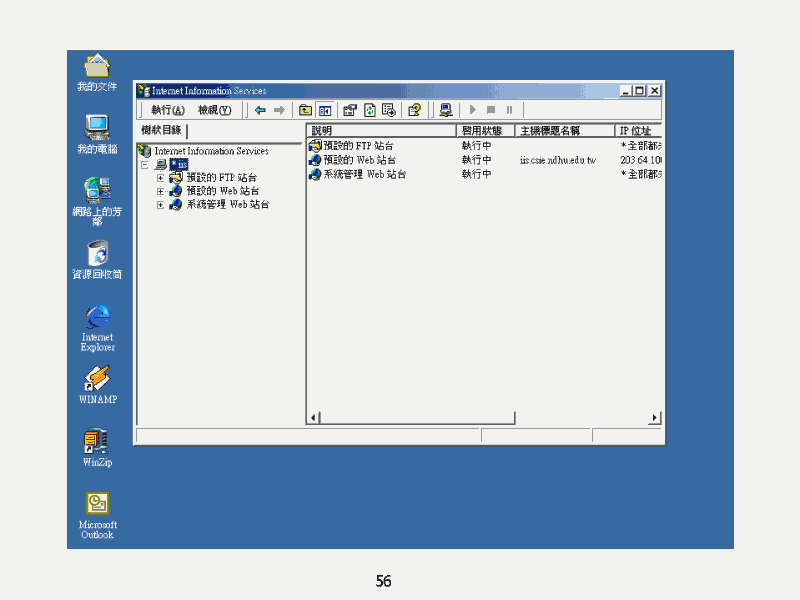
Task: Click the Stop item toolbar button
Action: (x=491, y=110)
